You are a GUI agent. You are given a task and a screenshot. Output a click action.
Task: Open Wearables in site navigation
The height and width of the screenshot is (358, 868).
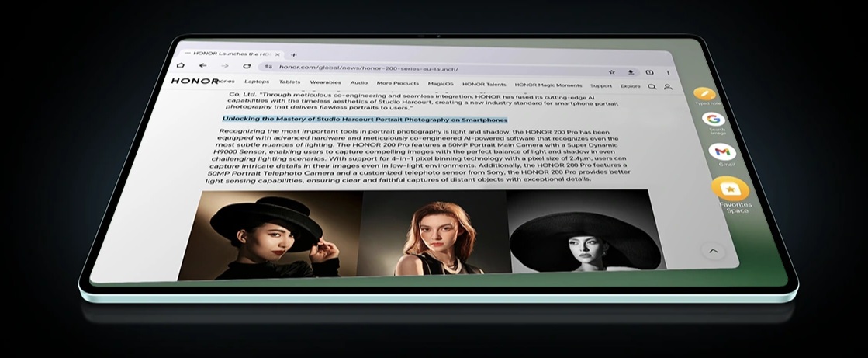pyautogui.click(x=325, y=82)
